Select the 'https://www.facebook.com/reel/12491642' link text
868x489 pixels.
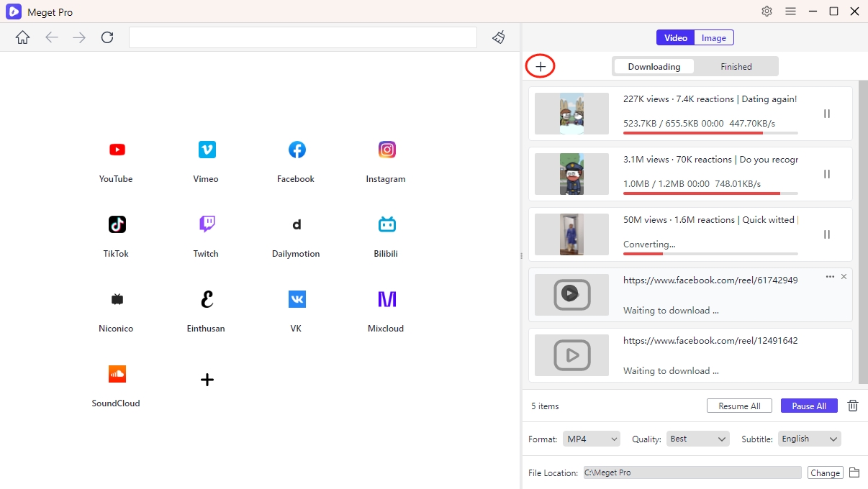[x=710, y=341]
